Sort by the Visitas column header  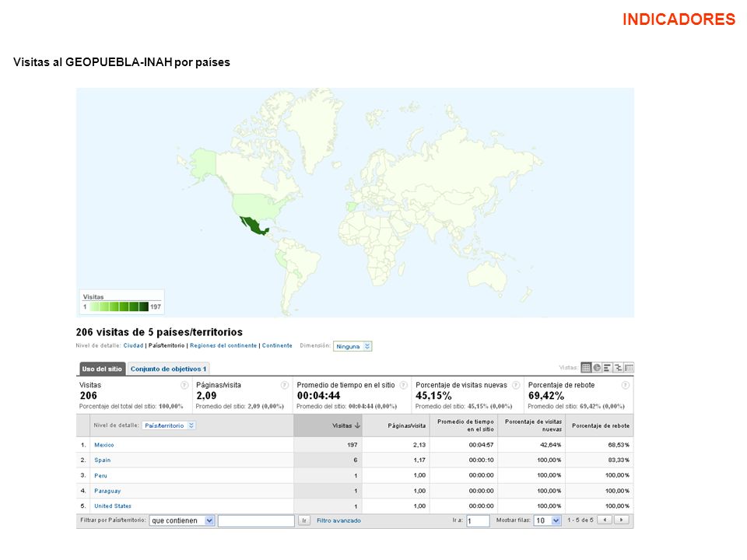328,425
